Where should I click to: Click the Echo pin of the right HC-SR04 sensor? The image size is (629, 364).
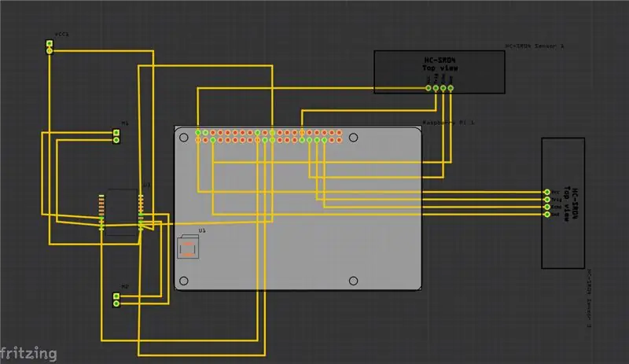click(546, 207)
